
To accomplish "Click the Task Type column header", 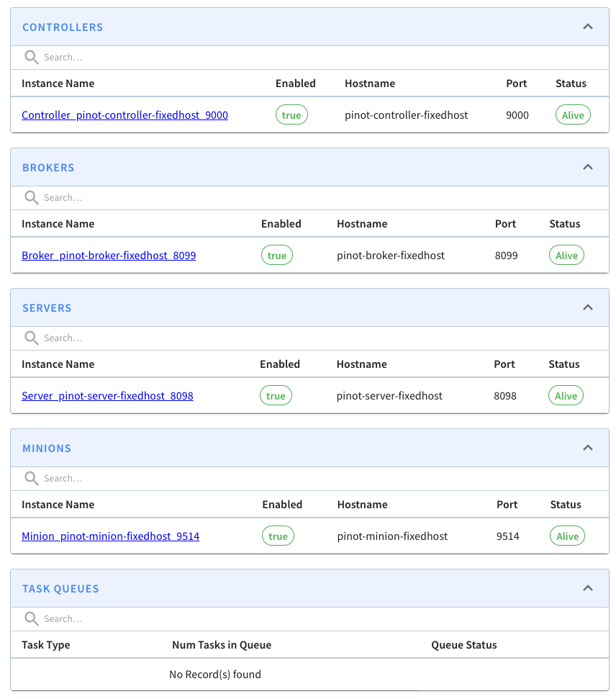I will click(46, 645).
